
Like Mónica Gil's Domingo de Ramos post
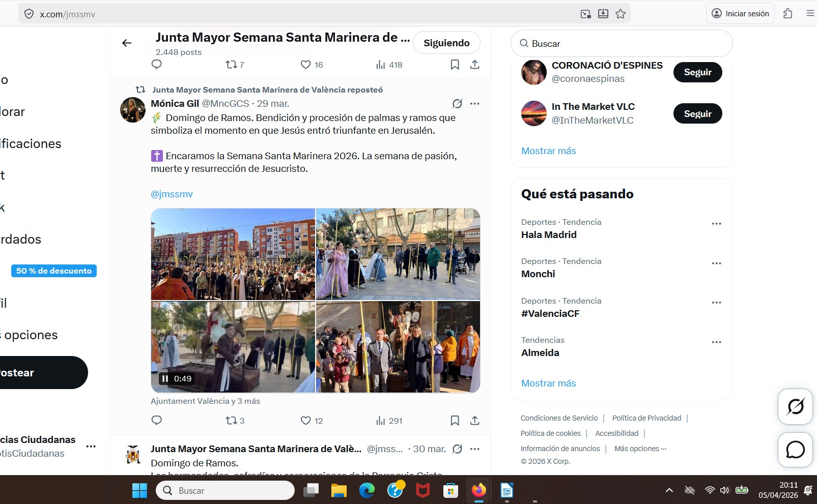305,421
